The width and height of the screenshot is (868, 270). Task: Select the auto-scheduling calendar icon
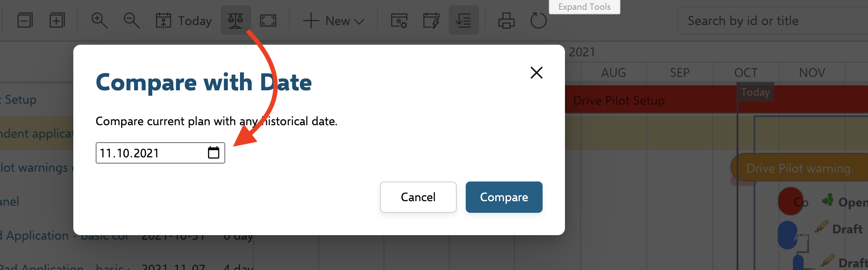tap(431, 20)
